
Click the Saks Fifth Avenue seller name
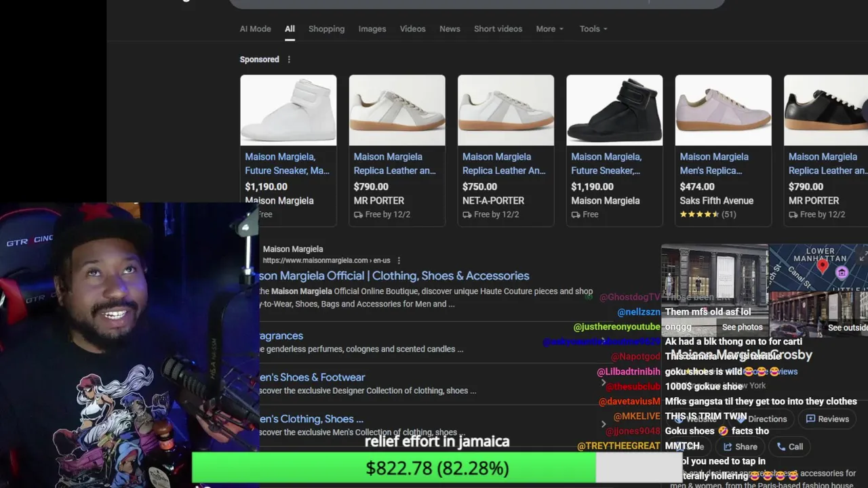point(717,201)
